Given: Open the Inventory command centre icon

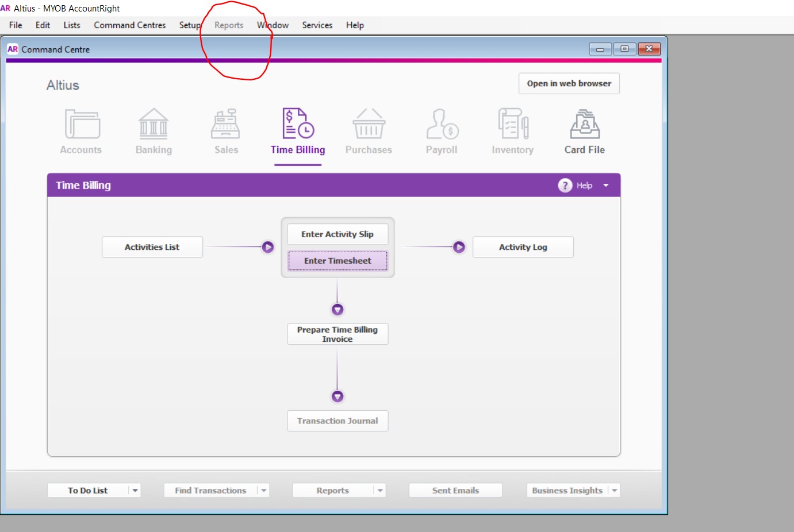Looking at the screenshot, I should pyautogui.click(x=513, y=124).
